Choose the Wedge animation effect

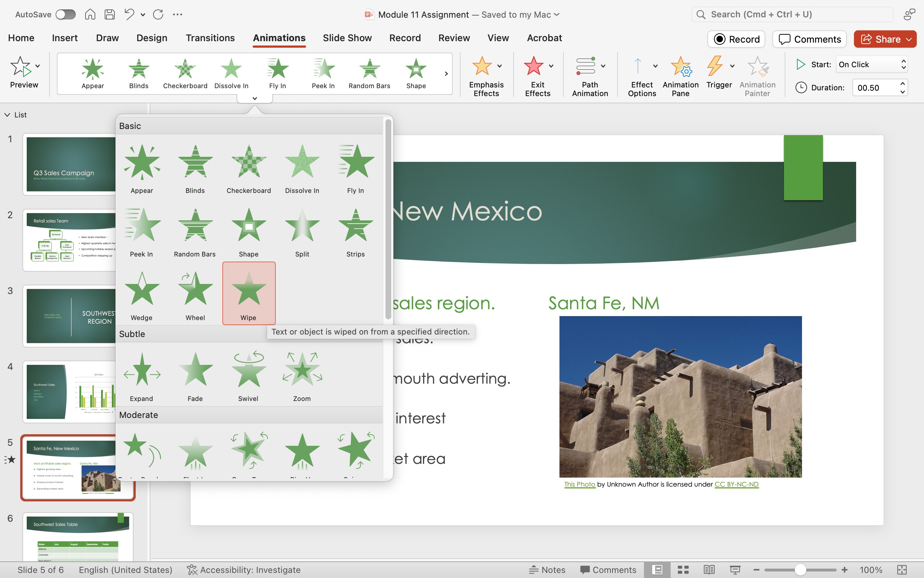point(141,296)
